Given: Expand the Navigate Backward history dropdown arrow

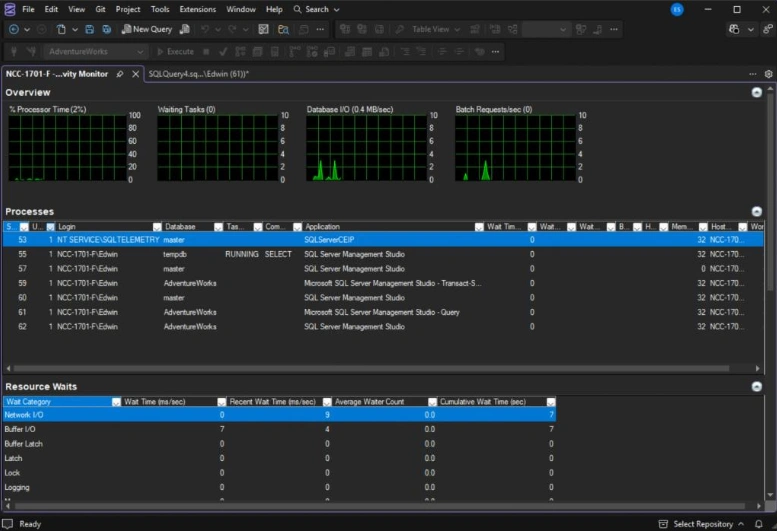Looking at the screenshot, I should point(27,29).
